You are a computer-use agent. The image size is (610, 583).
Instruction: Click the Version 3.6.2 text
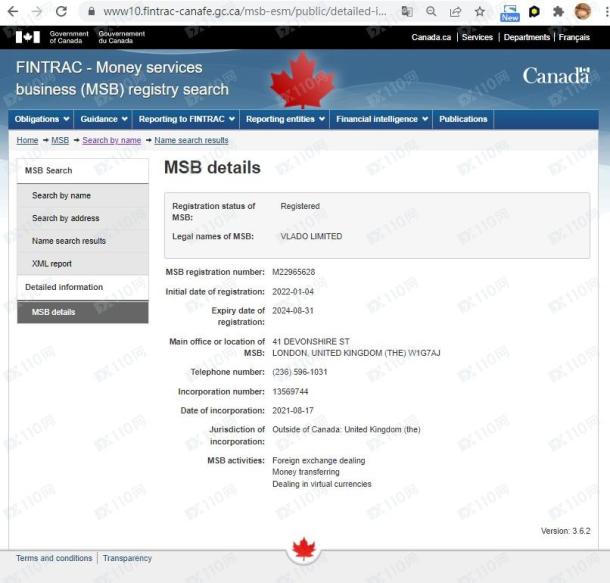click(x=565, y=531)
